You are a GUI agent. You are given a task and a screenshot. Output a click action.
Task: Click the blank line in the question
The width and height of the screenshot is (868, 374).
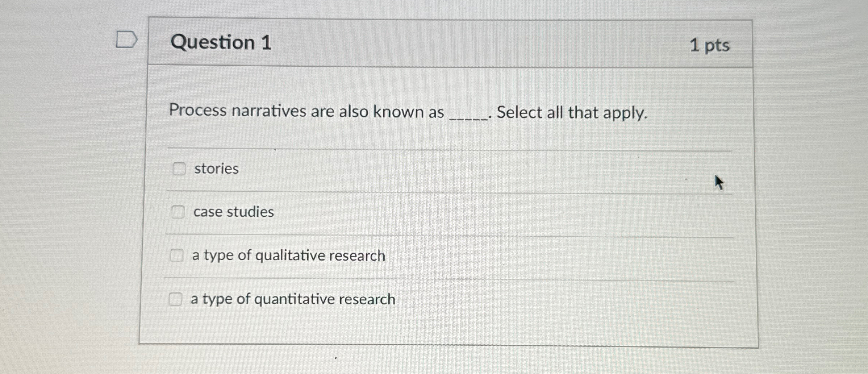click(x=467, y=115)
